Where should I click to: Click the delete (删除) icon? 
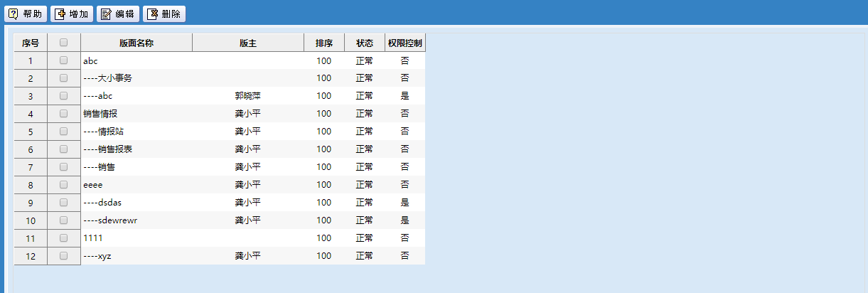pyautogui.click(x=152, y=14)
